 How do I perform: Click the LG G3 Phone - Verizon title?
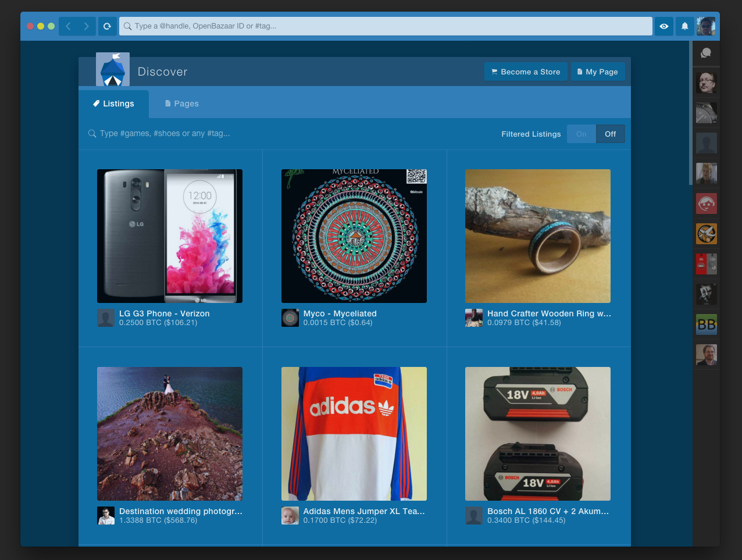165,313
